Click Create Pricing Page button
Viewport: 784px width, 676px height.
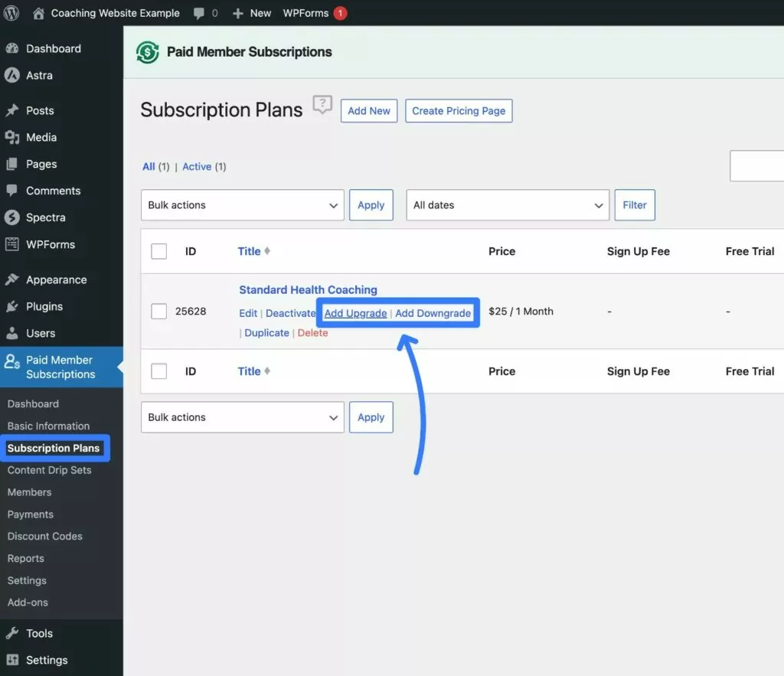click(459, 110)
